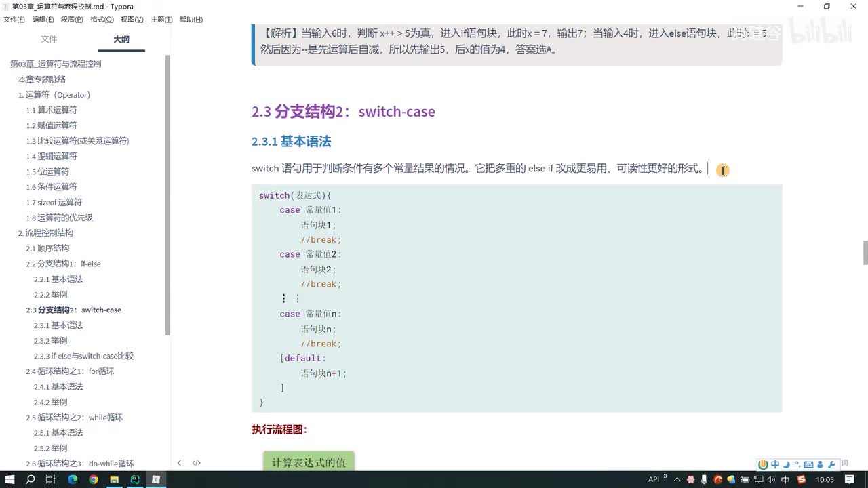
Task: Click the Sogou input method tray icon
Action: pos(802,479)
